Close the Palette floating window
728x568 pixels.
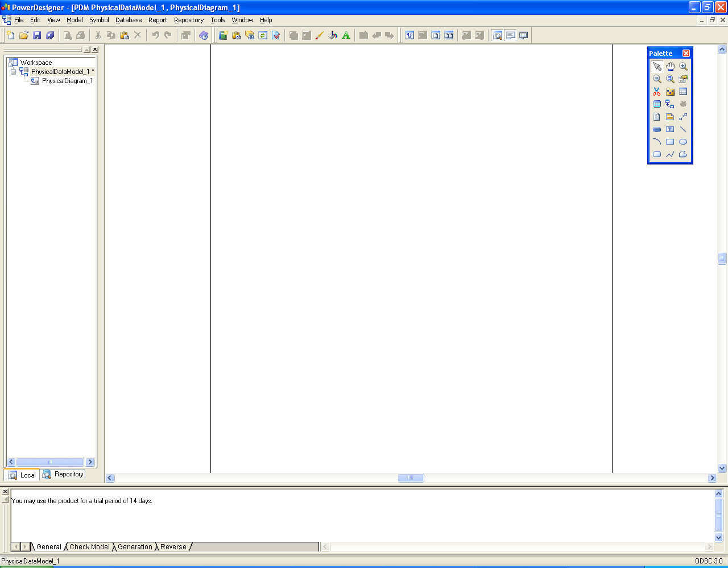(686, 53)
